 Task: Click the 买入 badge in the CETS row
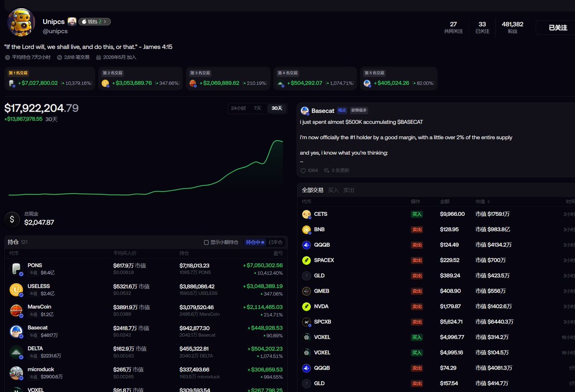(x=417, y=214)
